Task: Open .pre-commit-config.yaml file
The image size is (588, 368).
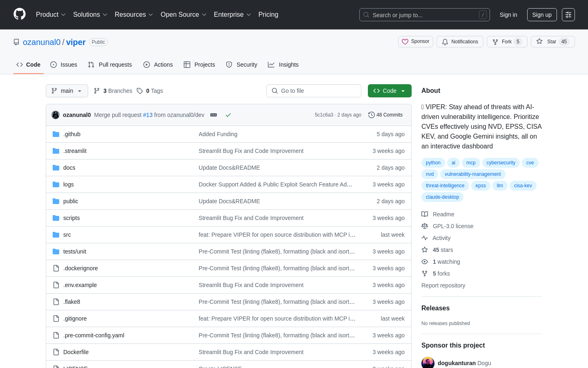Action: [x=94, y=335]
